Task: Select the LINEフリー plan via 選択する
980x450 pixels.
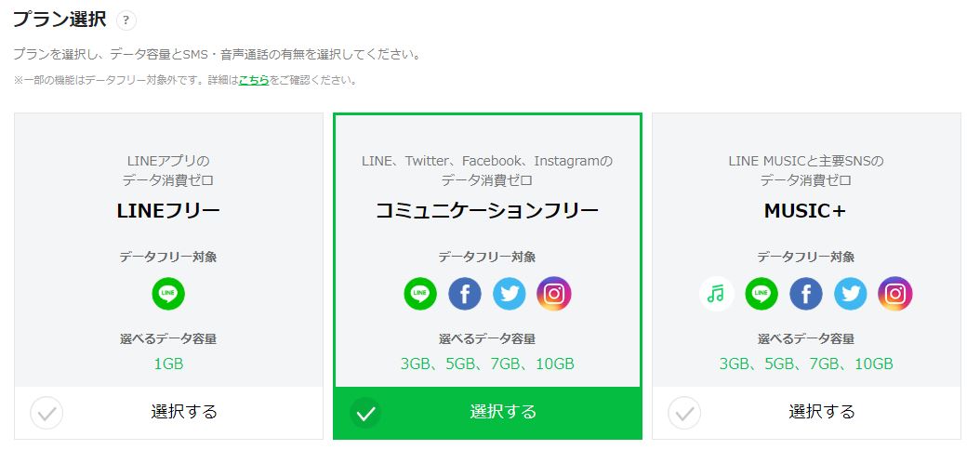Action: point(184,412)
